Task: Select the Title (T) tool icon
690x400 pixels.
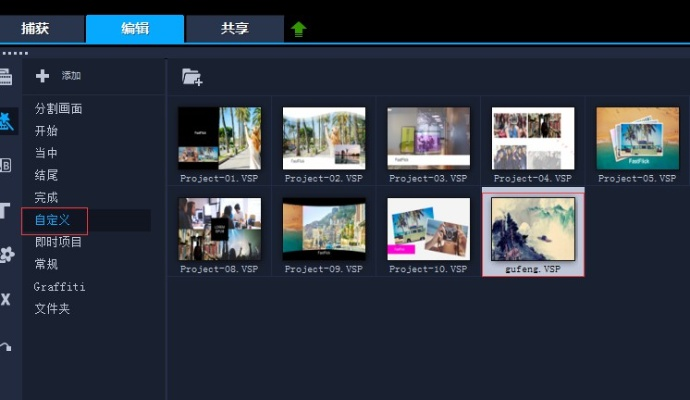Action: 6,210
